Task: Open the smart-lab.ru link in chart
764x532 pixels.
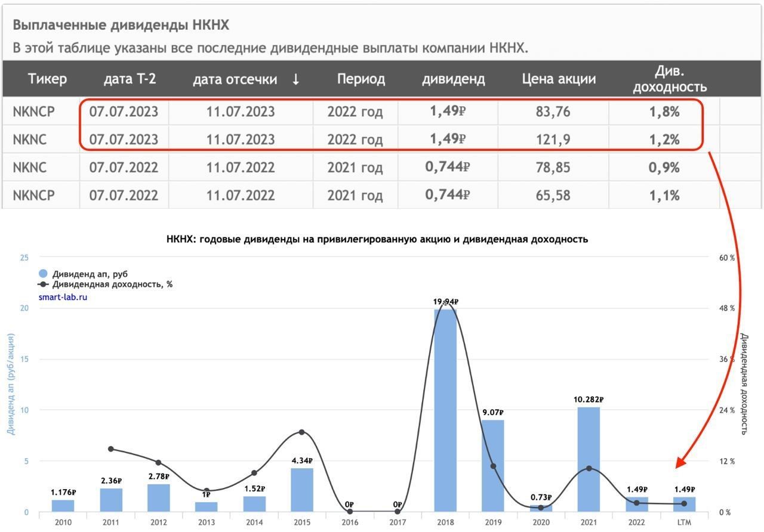Action: coord(63,296)
